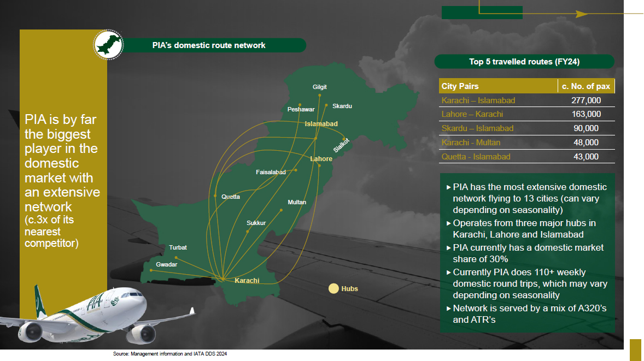The height and width of the screenshot is (361, 644).
Task: Click the bullet about A320's and ATR's
Action: [x=526, y=314]
